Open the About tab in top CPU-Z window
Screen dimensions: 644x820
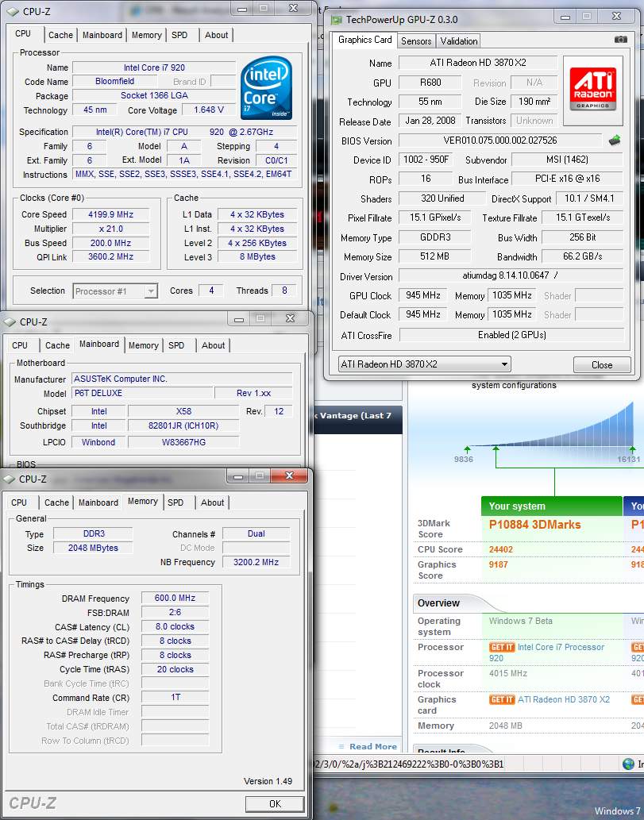click(216, 35)
